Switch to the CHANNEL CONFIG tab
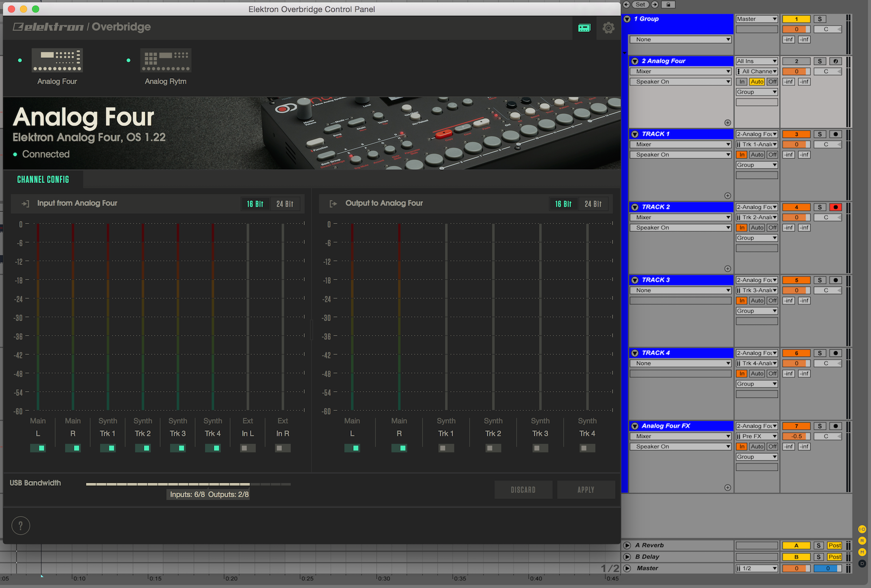Screen dimensions: 871x588 pyautogui.click(x=43, y=179)
